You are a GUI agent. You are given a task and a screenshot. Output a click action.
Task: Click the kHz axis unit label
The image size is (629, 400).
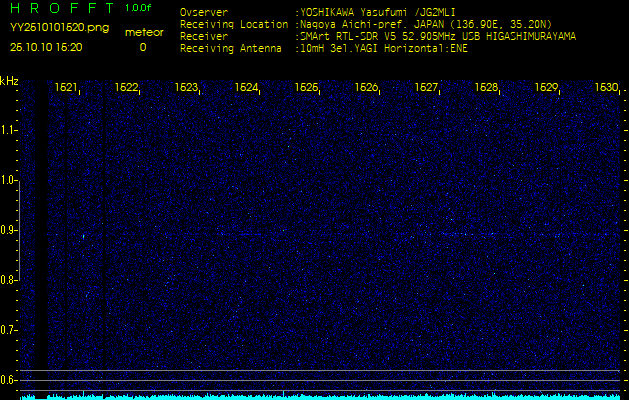click(9, 81)
